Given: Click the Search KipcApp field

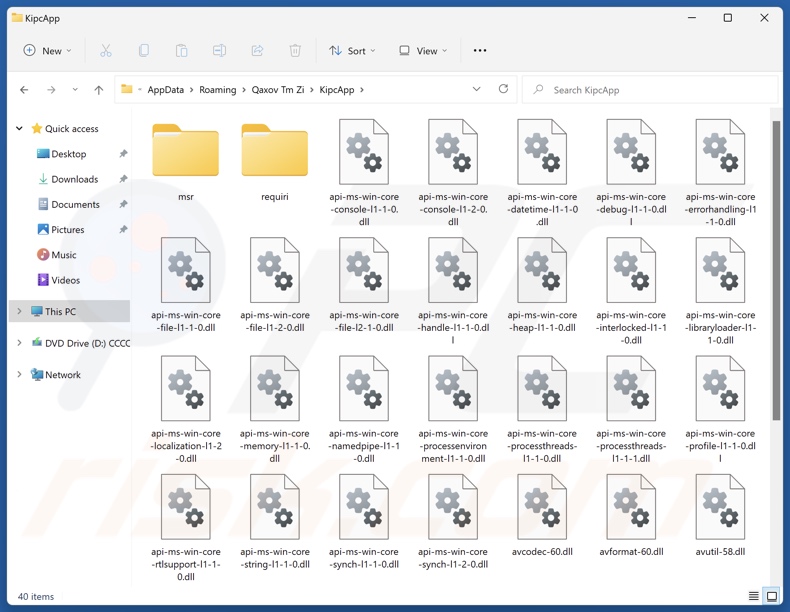Looking at the screenshot, I should point(650,90).
